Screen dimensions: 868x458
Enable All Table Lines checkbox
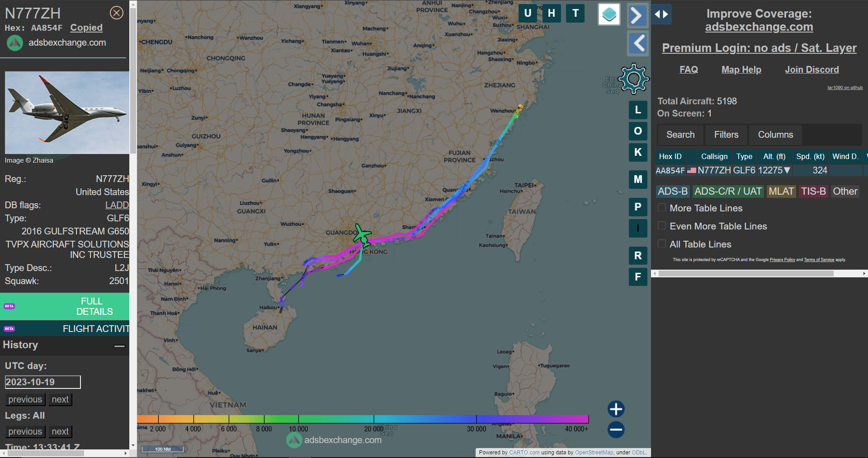click(661, 244)
